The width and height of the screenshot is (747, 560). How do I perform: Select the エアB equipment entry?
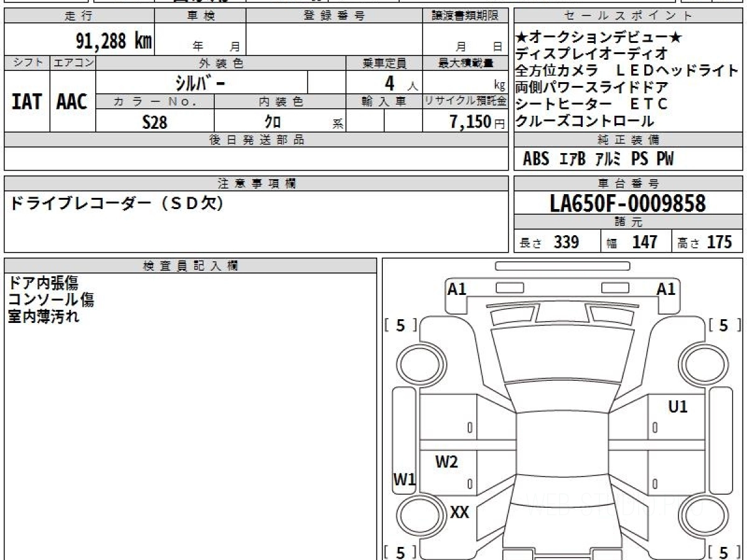tap(572, 159)
